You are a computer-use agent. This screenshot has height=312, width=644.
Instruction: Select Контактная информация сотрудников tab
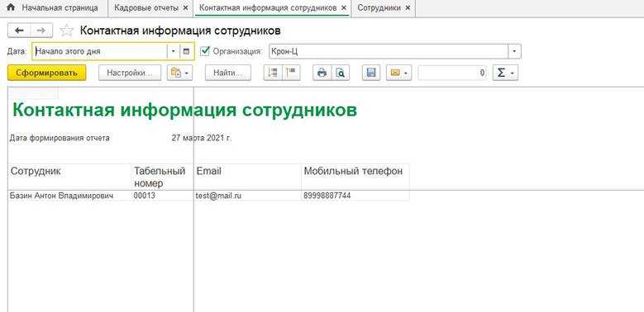point(267,7)
